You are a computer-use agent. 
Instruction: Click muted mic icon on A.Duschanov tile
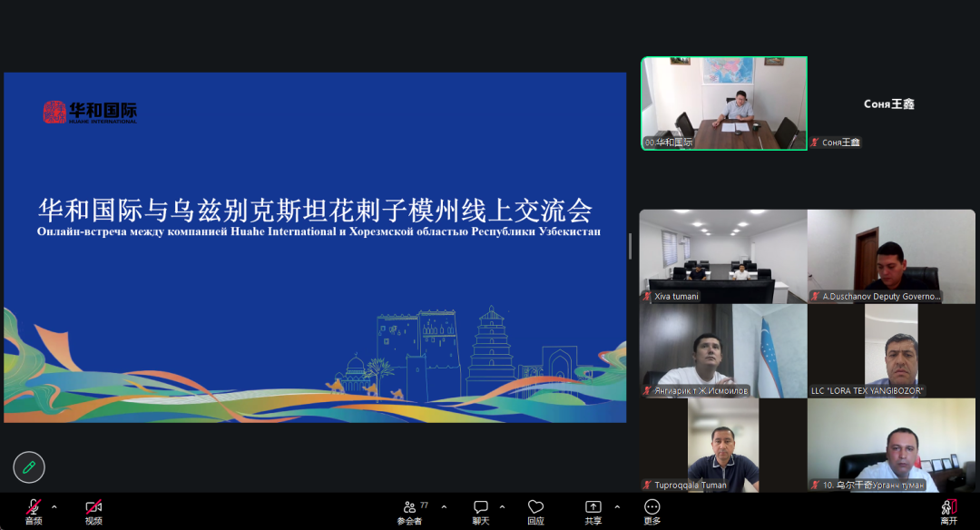click(x=815, y=296)
